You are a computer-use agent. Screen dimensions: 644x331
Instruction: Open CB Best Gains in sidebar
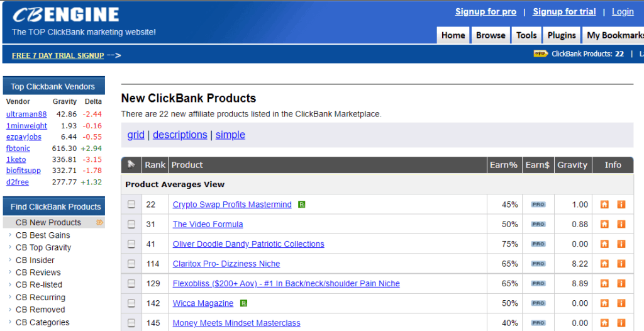click(43, 235)
